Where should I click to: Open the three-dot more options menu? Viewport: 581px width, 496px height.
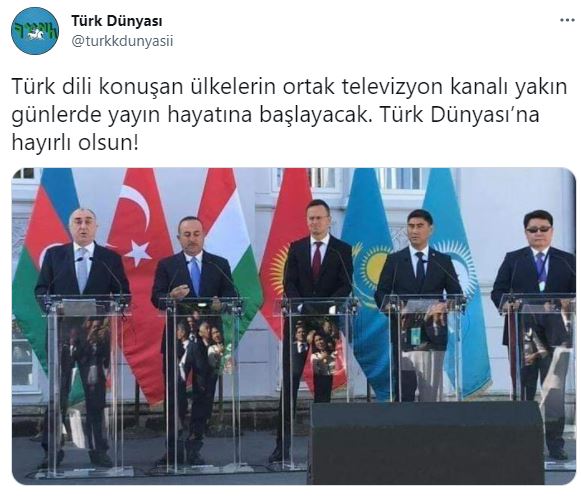click(x=567, y=20)
